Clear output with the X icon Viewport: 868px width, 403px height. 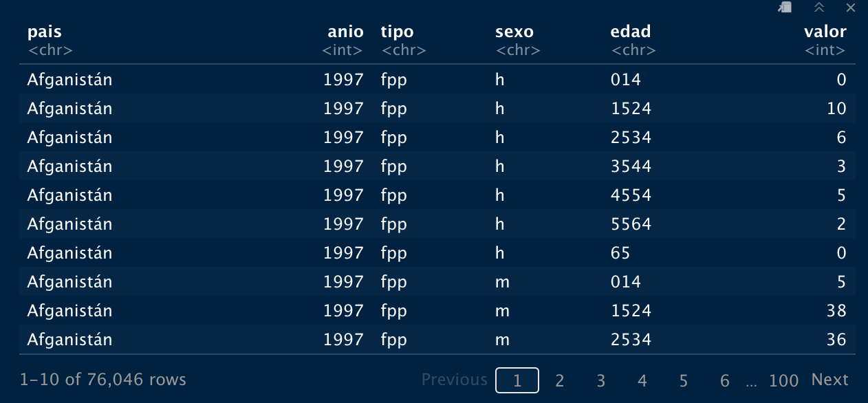[851, 8]
